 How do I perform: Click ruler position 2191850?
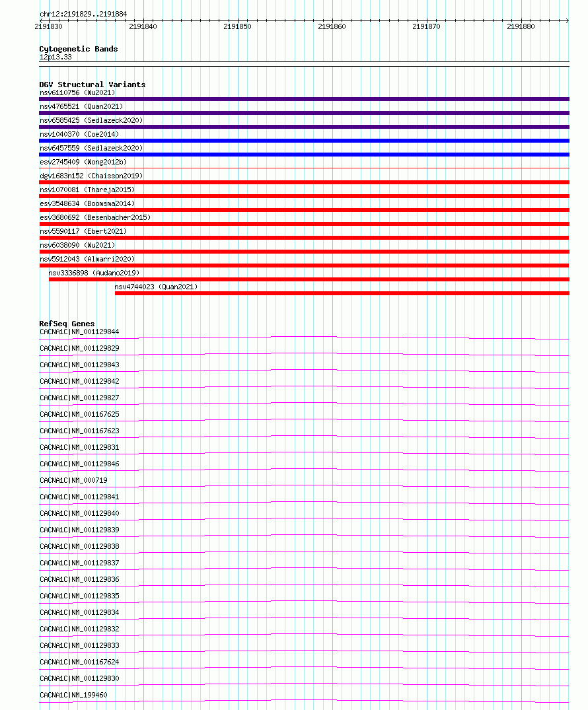coord(237,26)
